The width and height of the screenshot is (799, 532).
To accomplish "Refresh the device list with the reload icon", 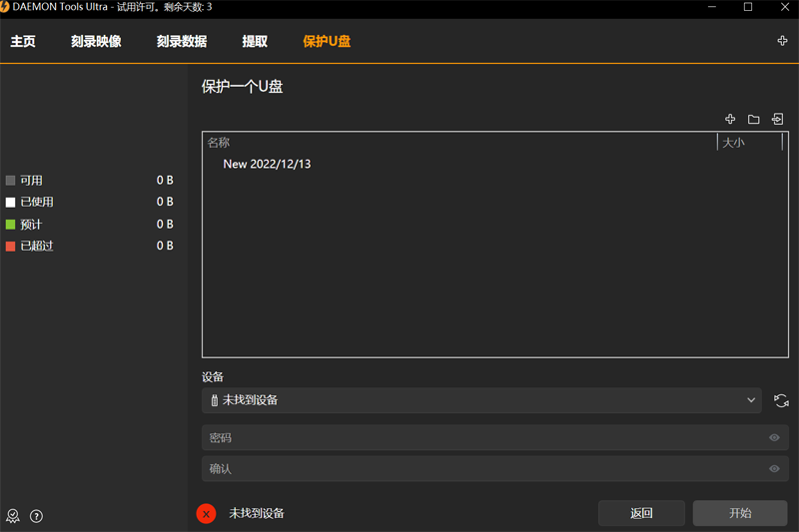I will point(781,400).
